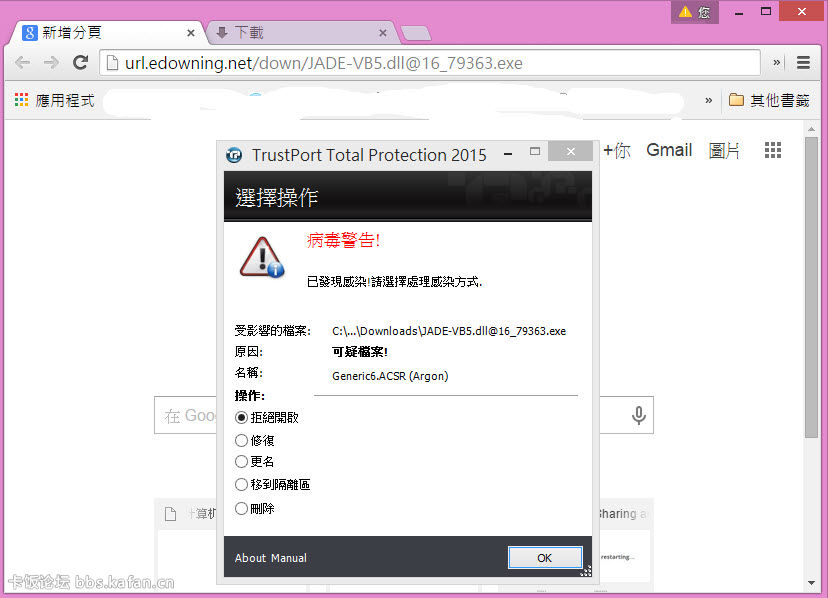The height and width of the screenshot is (598, 828).
Task: Open the Sharing thumbnail on right
Action: point(626,543)
